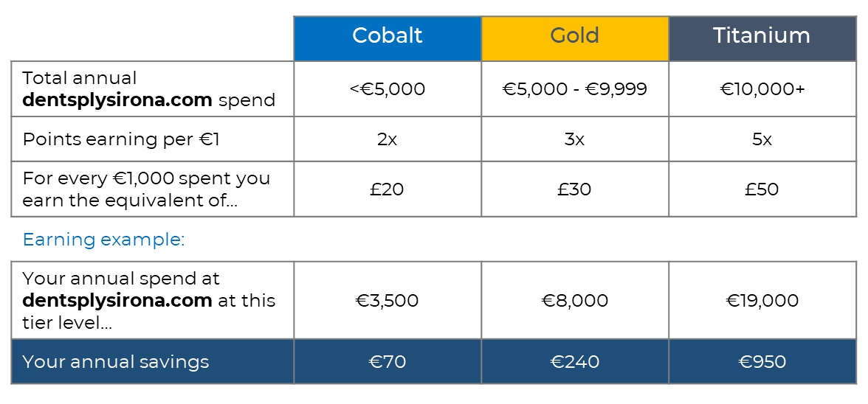Select the Cobalt tier header
Image resolution: width=868 pixels, height=404 pixels.
tap(387, 38)
